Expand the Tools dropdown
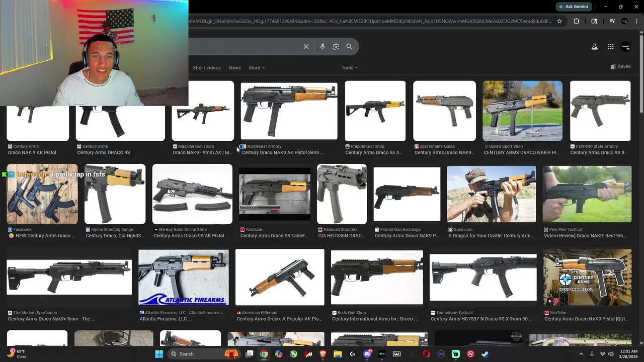Screen dimensions: 644x362 (350, 67)
